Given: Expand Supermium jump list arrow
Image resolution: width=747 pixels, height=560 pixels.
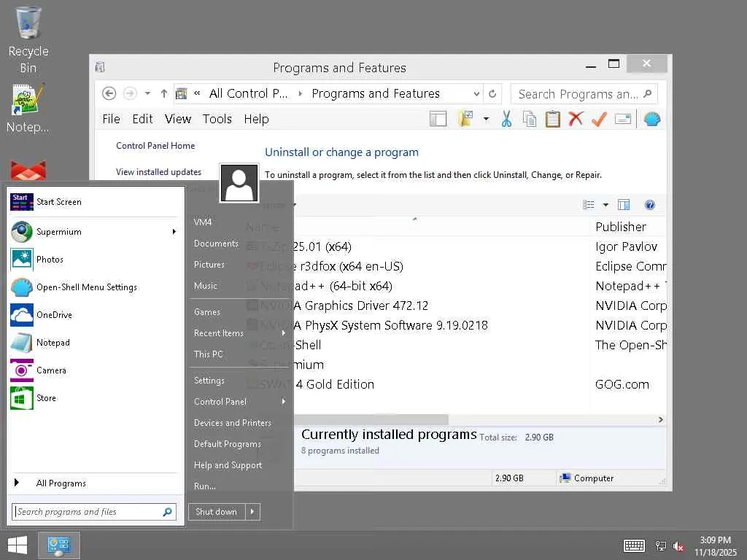Looking at the screenshot, I should pos(174,232).
